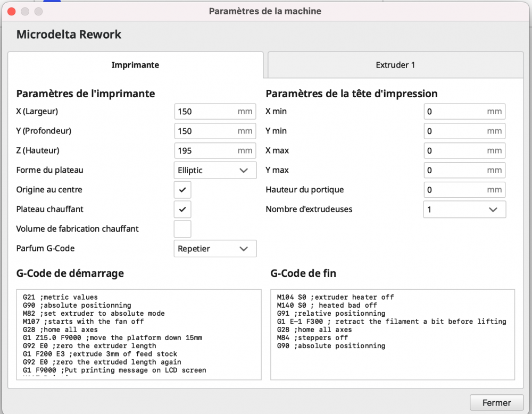
Task: Click inside the G-Code de démarrage editor
Action: (139, 335)
